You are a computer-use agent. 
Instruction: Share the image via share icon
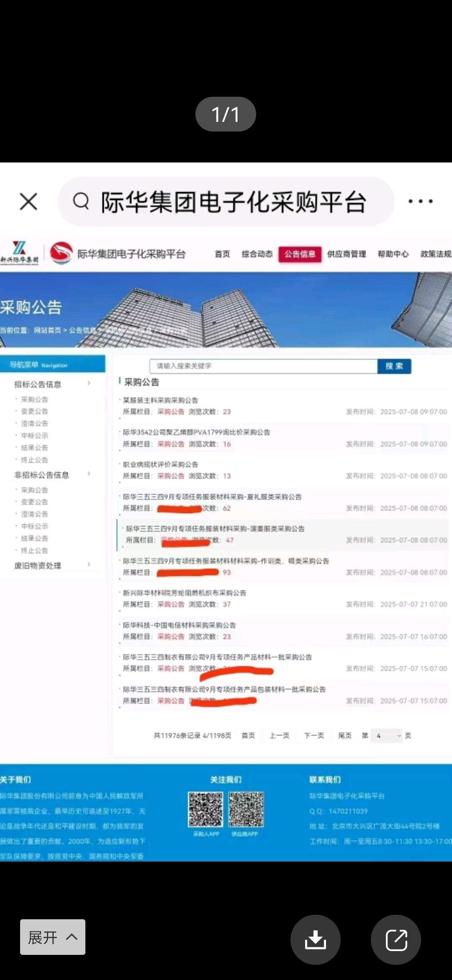tap(396, 939)
